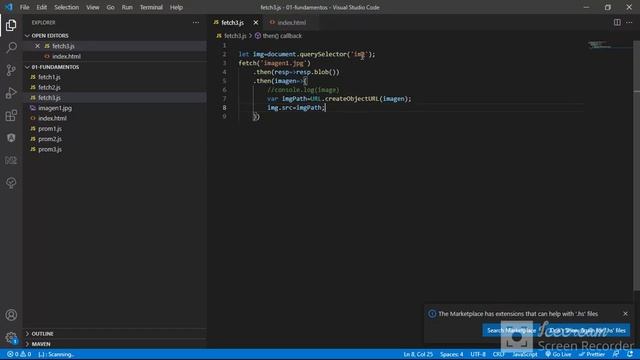
Task: Click Search Marketplace button
Action: click(x=511, y=330)
